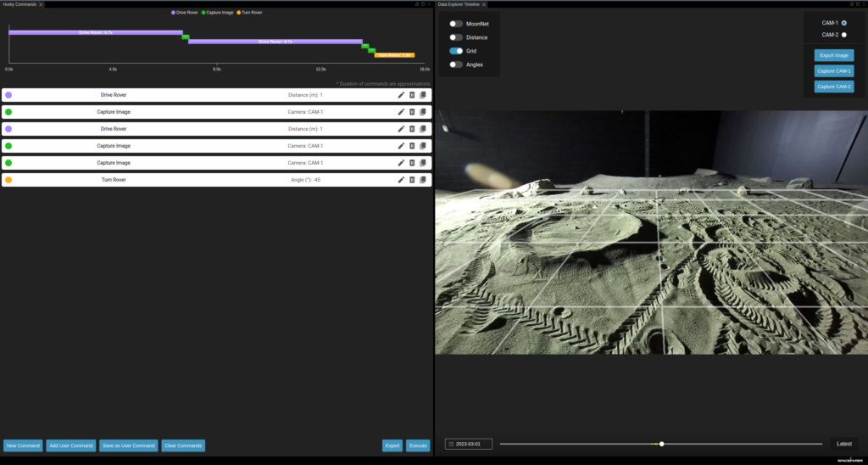Switch to the Husky Commands tab
Image resolution: width=868 pixels, height=465 pixels.
coord(20,4)
